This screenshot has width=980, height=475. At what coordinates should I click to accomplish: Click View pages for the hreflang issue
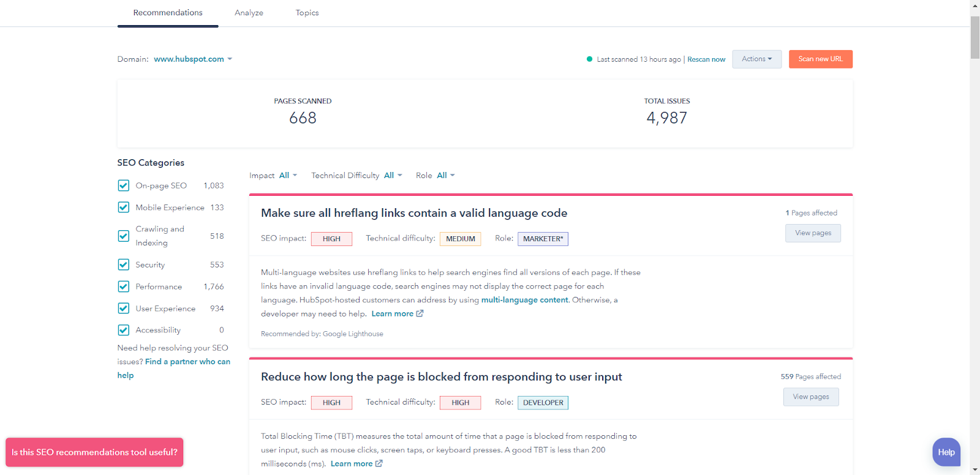812,233
